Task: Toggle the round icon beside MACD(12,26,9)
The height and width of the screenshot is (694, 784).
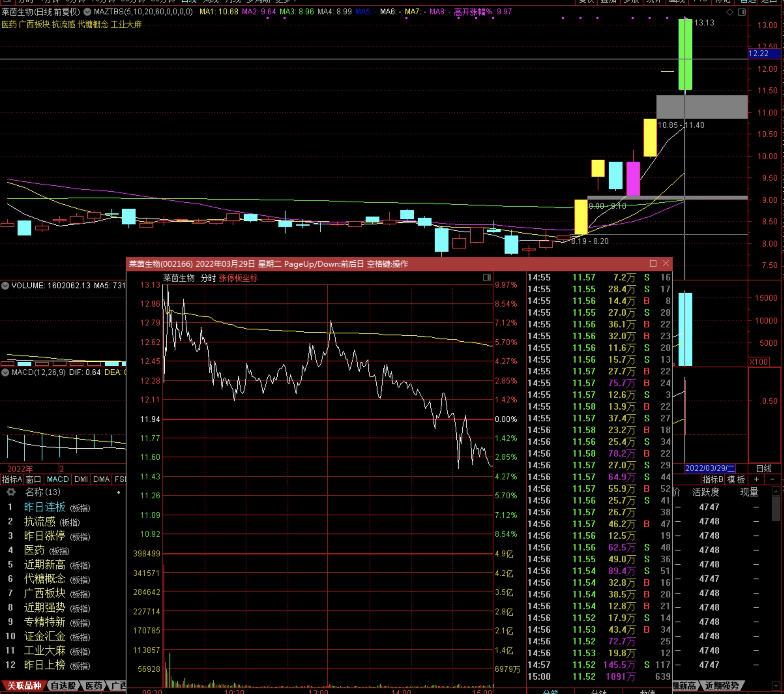Action: (5, 372)
